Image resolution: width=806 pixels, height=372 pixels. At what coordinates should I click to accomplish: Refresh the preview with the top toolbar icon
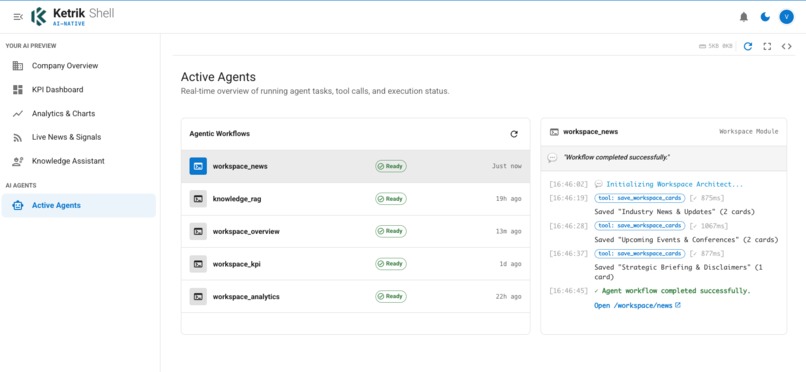click(x=748, y=46)
